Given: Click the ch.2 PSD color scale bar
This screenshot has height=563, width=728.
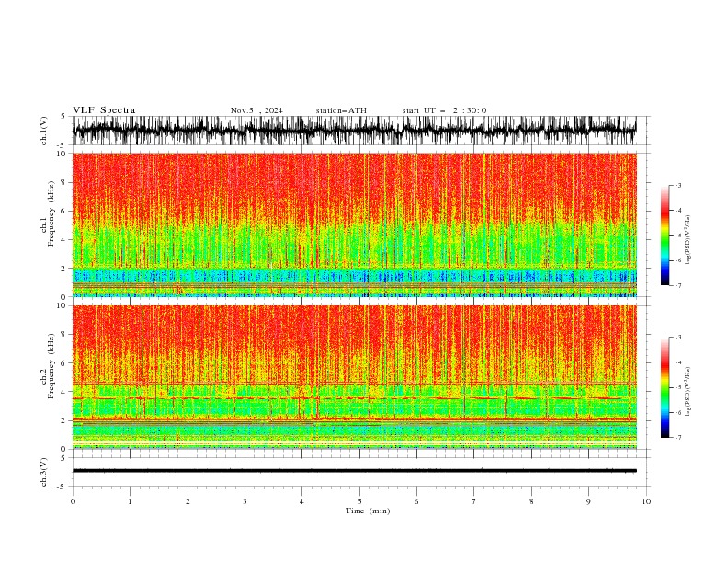Looking at the screenshot, I should pyautogui.click(x=665, y=387).
